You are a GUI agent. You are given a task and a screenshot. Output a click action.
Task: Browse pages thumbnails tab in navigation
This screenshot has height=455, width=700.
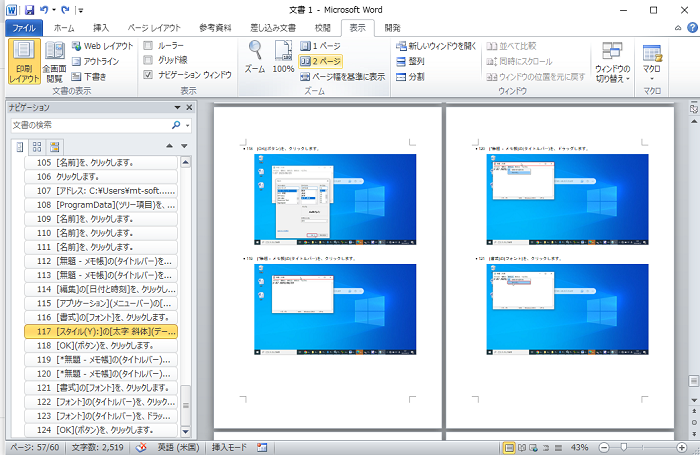[x=37, y=146]
